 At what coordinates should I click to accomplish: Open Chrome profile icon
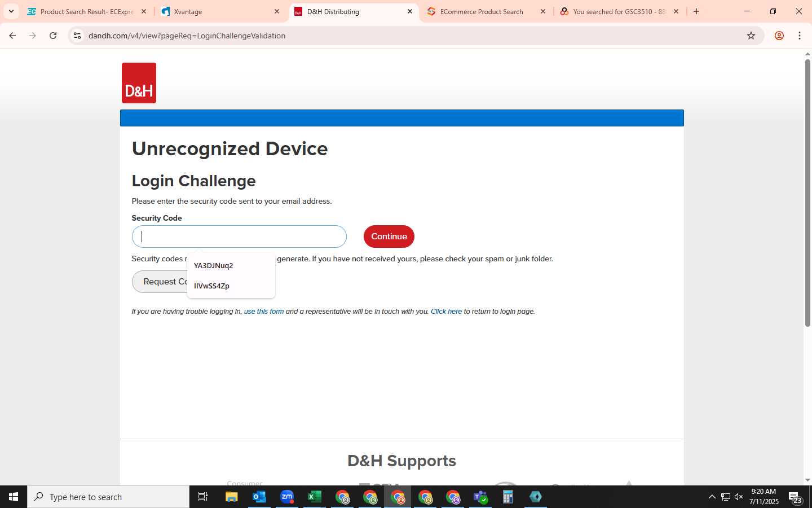(x=779, y=36)
